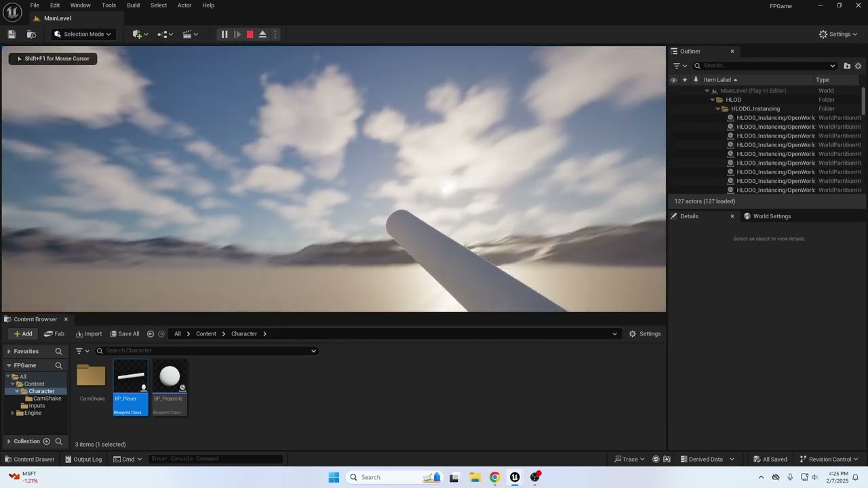Select the BP_Projectile blueprint thumbnail

coord(170,388)
